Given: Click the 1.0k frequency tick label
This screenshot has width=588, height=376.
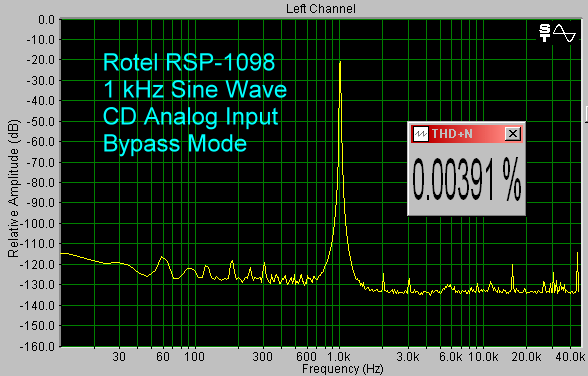Looking at the screenshot, I should 339,357.
